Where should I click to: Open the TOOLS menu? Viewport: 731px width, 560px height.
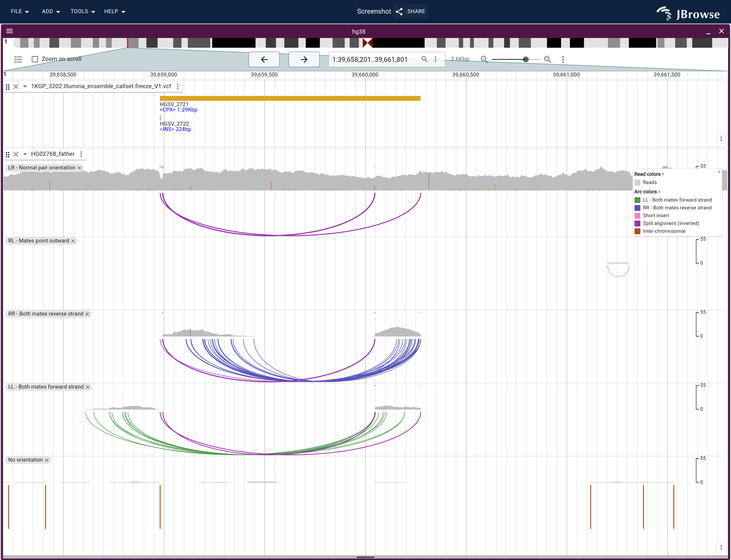tap(83, 11)
